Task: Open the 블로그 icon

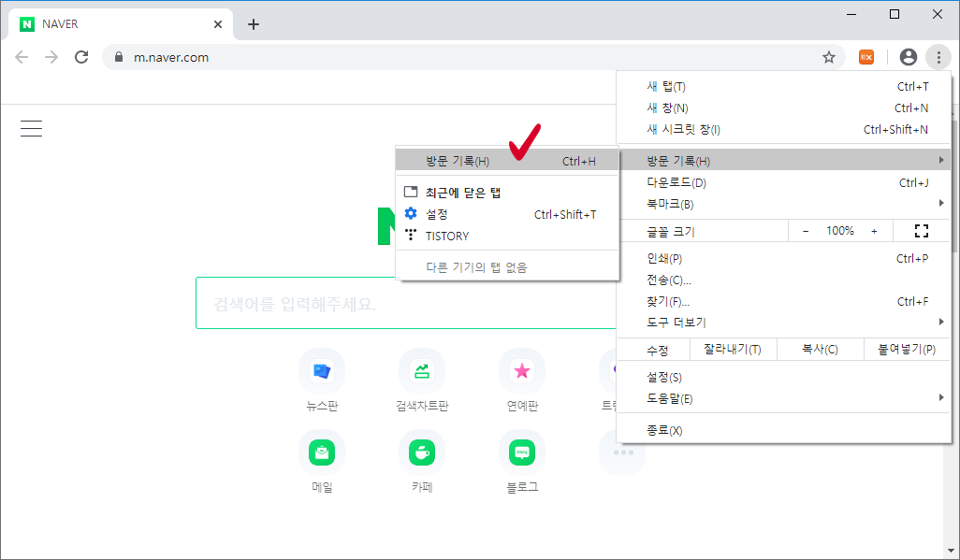Action: point(522,452)
